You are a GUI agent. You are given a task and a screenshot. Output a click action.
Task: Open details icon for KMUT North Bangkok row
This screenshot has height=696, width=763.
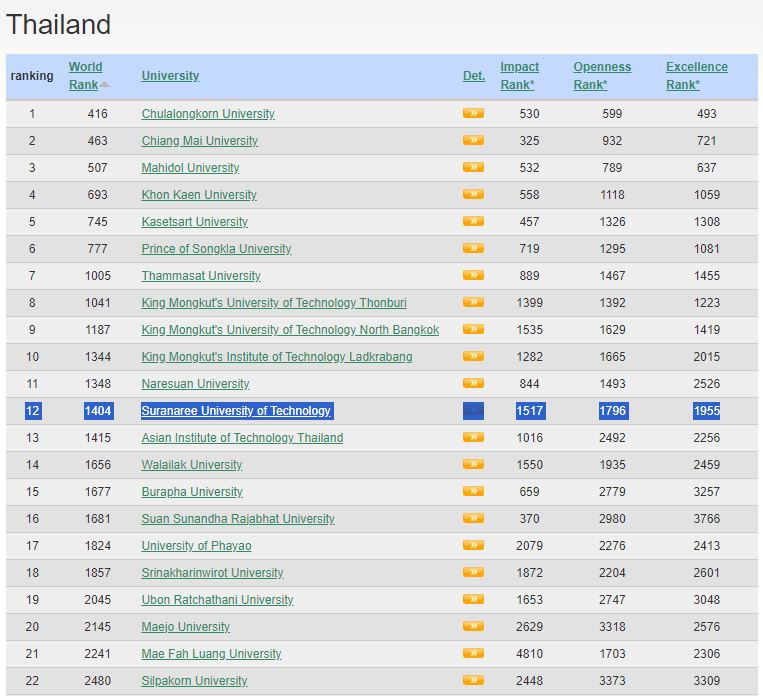473,330
